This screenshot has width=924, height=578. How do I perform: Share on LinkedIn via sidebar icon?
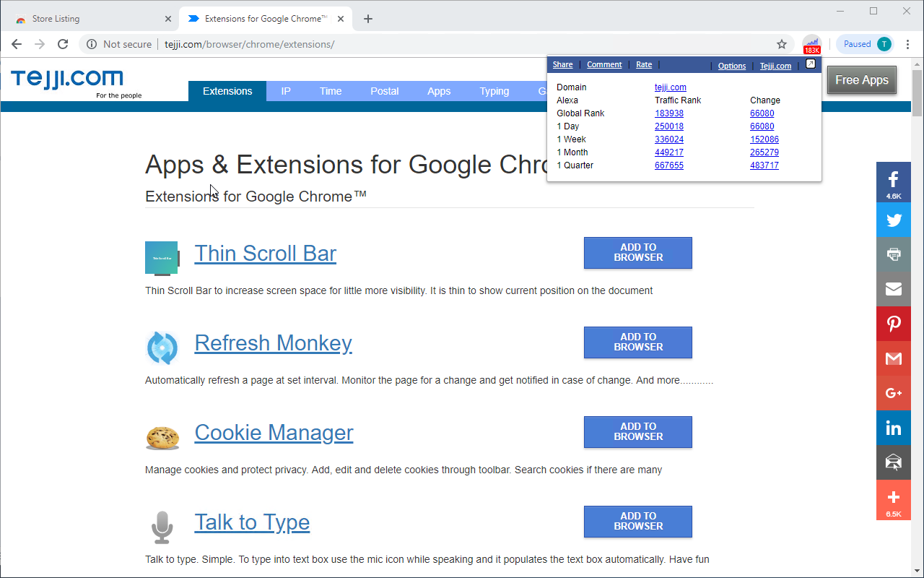tap(894, 428)
